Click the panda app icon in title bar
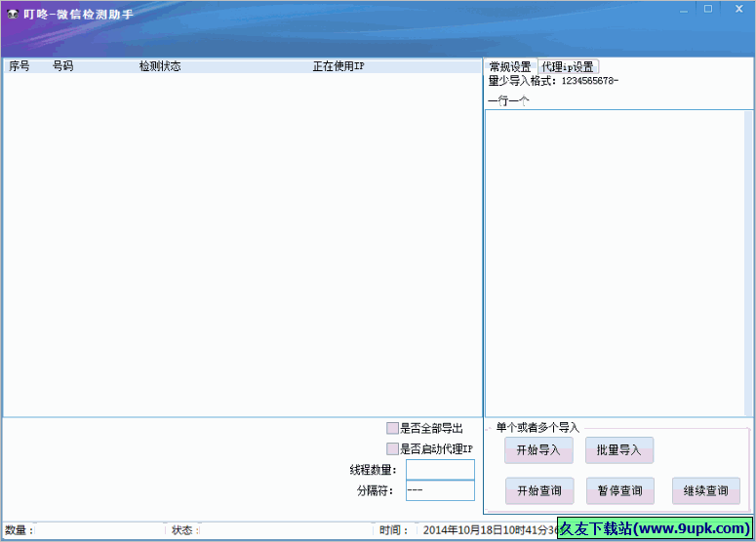The width and height of the screenshot is (756, 542). pos(13,15)
